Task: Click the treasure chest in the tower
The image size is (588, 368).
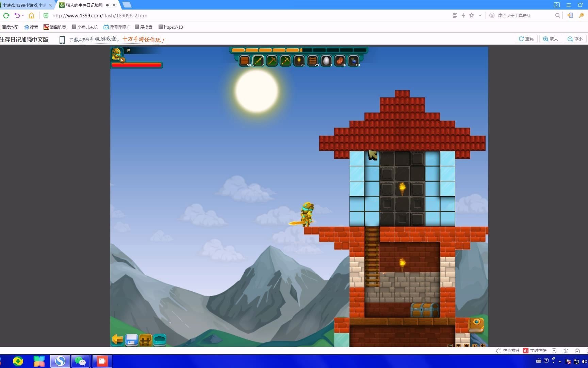Action: click(424, 310)
